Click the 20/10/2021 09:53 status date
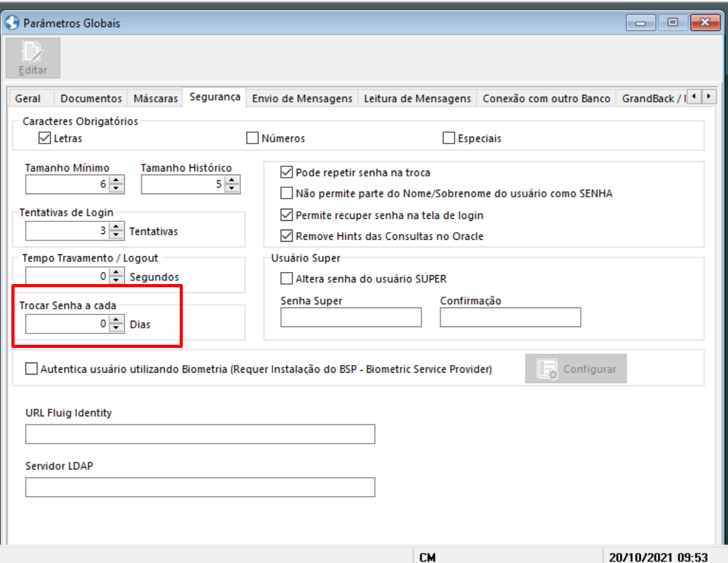 pos(658,557)
